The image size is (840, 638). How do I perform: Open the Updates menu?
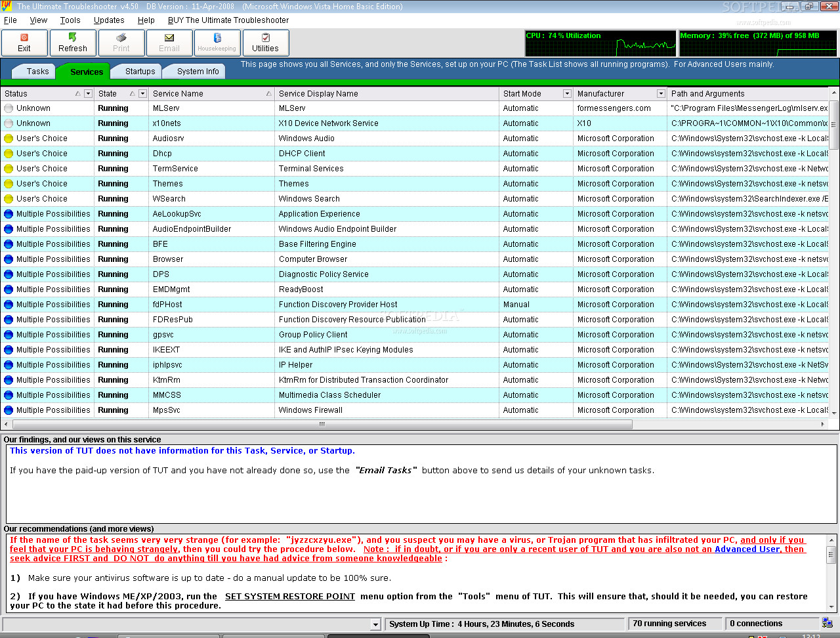109,20
